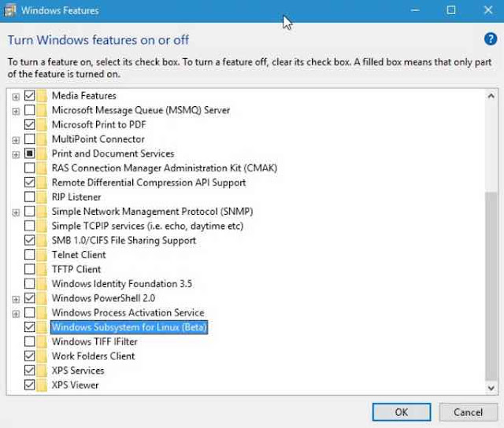Click the scrollbar down arrow
The width and height of the screenshot is (504, 428).
(491, 388)
